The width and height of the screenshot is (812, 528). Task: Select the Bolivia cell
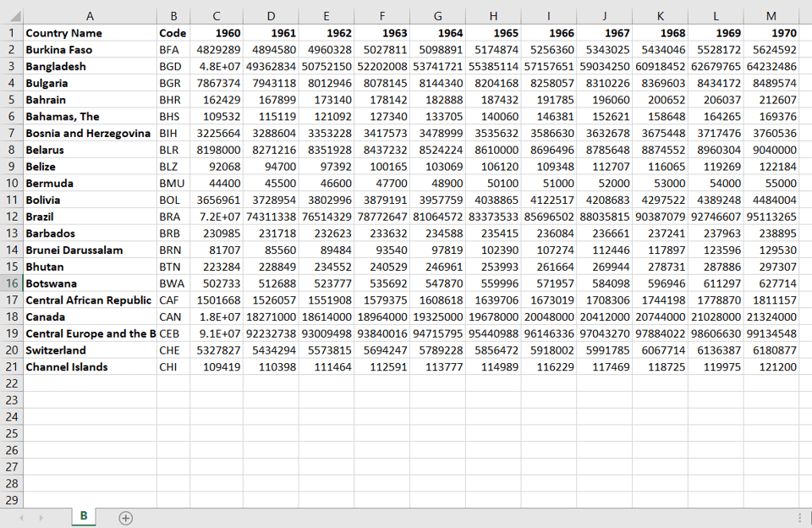91,200
